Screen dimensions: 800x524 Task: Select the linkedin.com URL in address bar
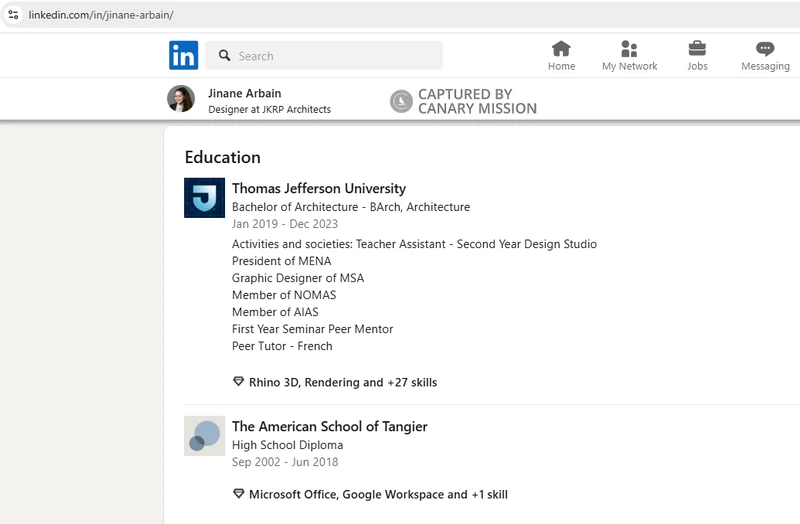coord(100,16)
